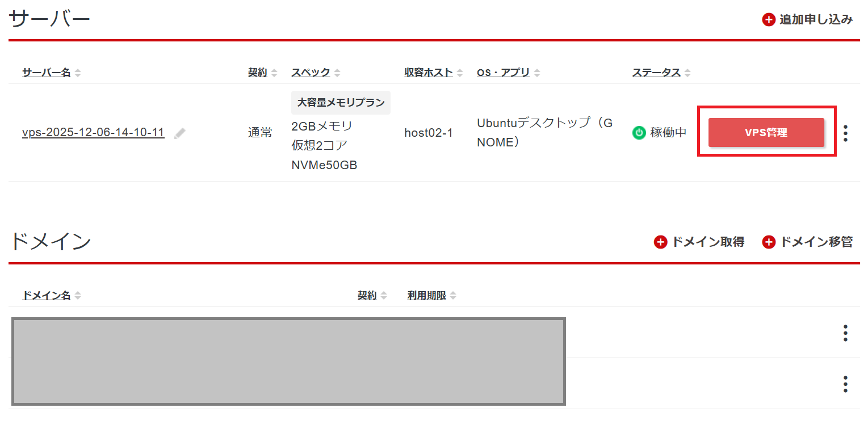Sort servers by OS・アプリ column
The image size is (868, 429).
503,73
